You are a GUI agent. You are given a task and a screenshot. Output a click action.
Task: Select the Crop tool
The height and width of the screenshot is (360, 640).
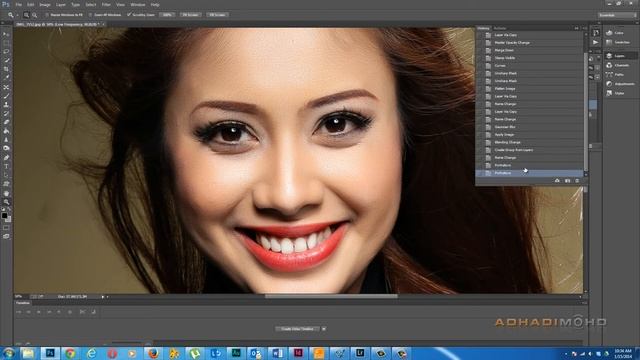coord(6,69)
